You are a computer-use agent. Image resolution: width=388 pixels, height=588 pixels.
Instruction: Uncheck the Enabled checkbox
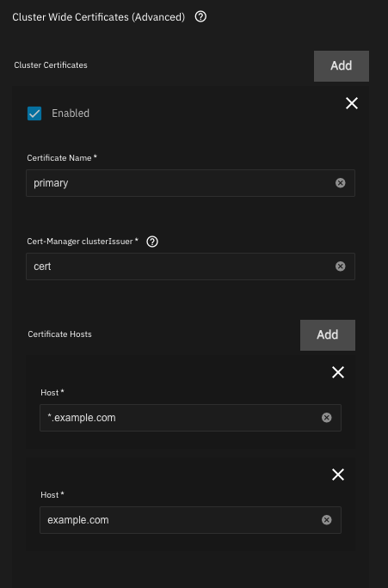(x=34, y=113)
